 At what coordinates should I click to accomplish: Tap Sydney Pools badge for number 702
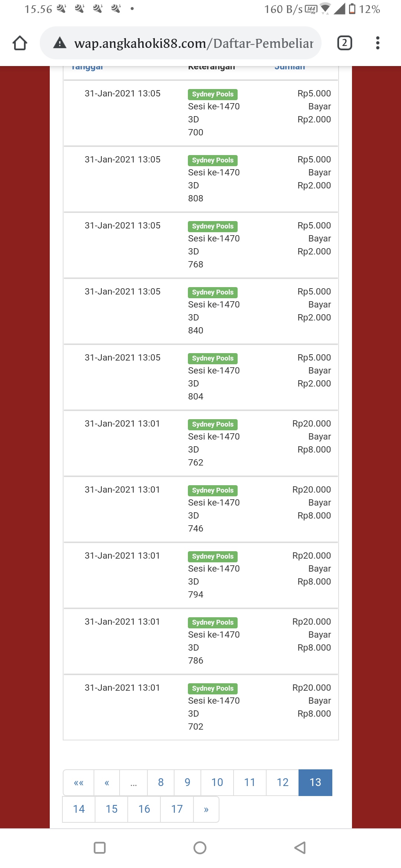213,688
